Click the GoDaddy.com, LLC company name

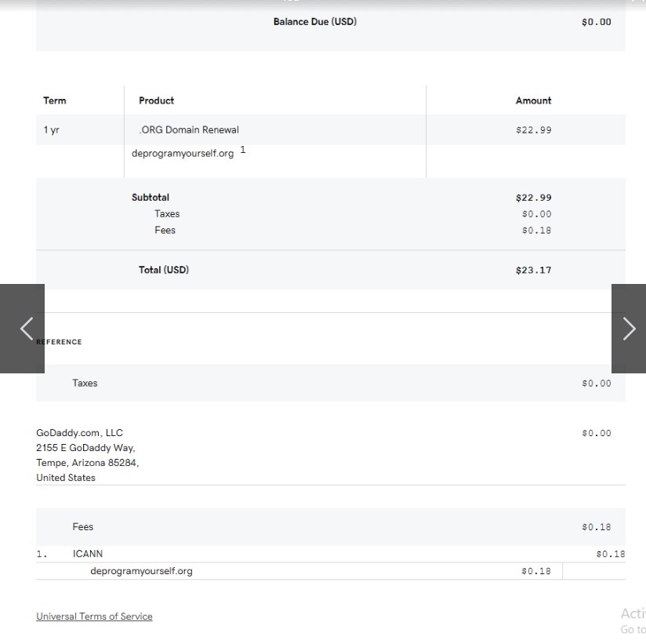click(x=79, y=433)
